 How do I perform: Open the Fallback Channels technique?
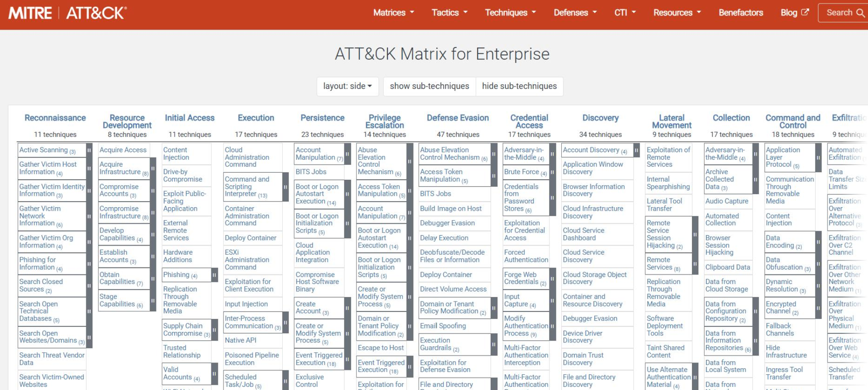click(x=780, y=330)
